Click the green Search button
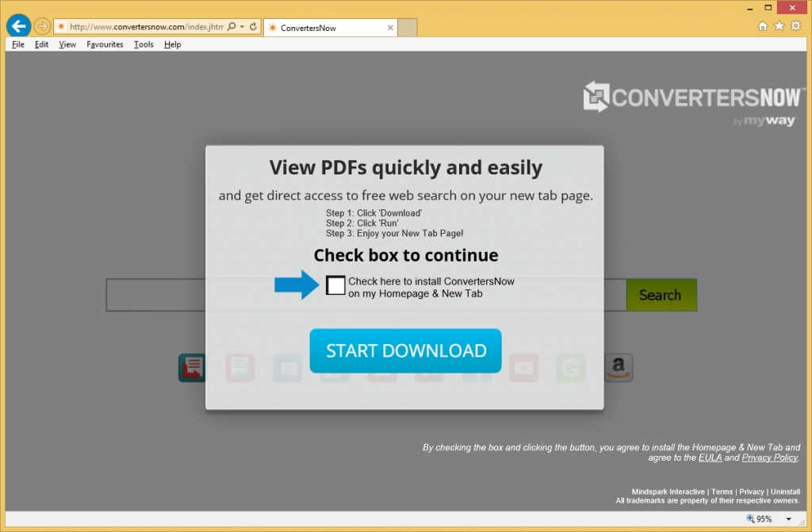 [661, 295]
